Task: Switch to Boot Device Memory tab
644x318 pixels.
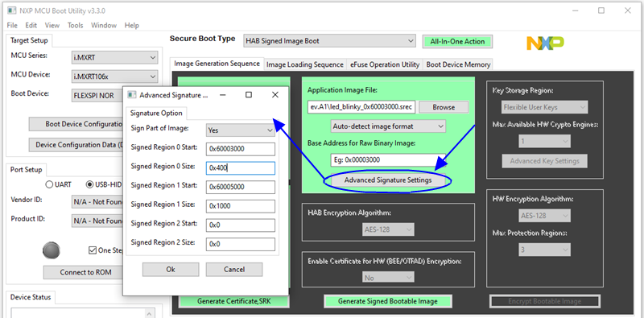Action: point(458,64)
